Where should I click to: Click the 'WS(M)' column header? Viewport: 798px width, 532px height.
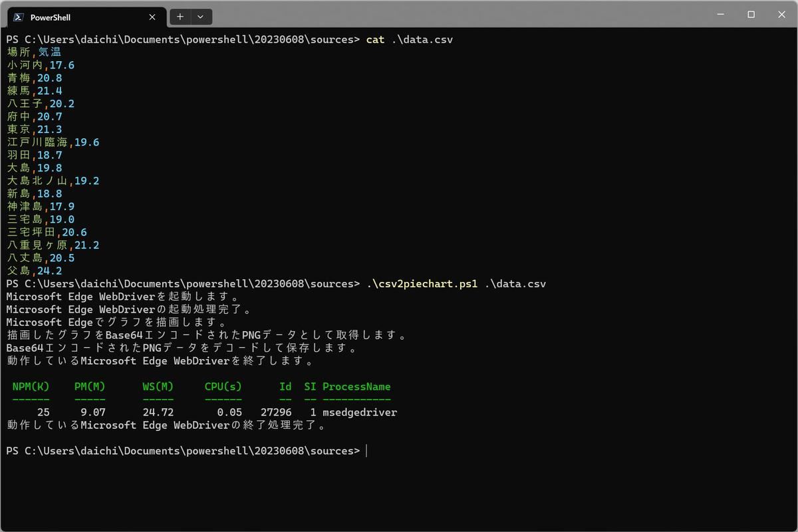point(158,386)
